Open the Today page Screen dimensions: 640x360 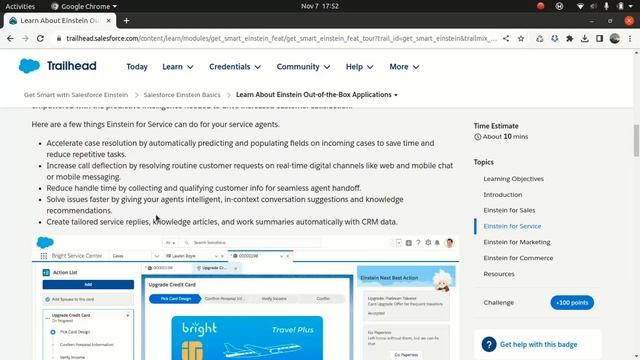[137, 67]
